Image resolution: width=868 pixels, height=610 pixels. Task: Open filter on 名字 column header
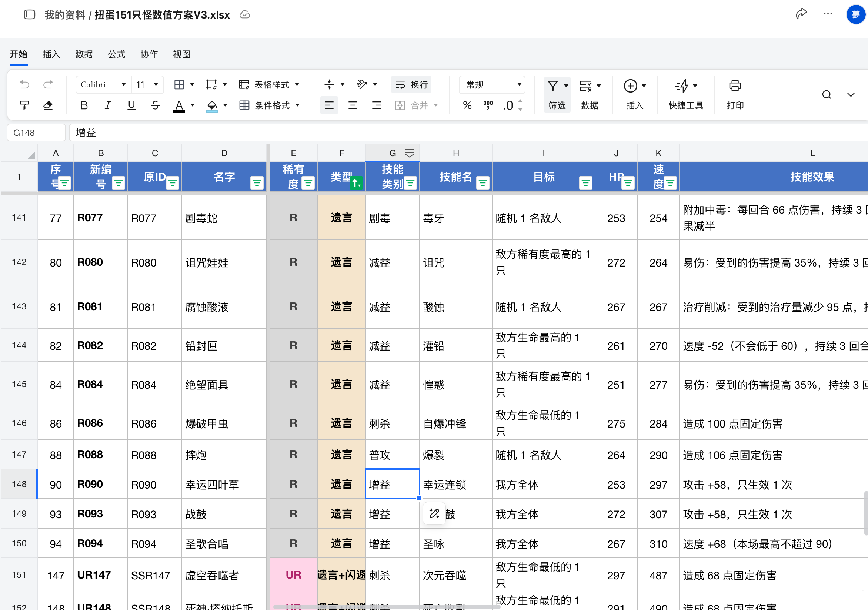click(257, 183)
